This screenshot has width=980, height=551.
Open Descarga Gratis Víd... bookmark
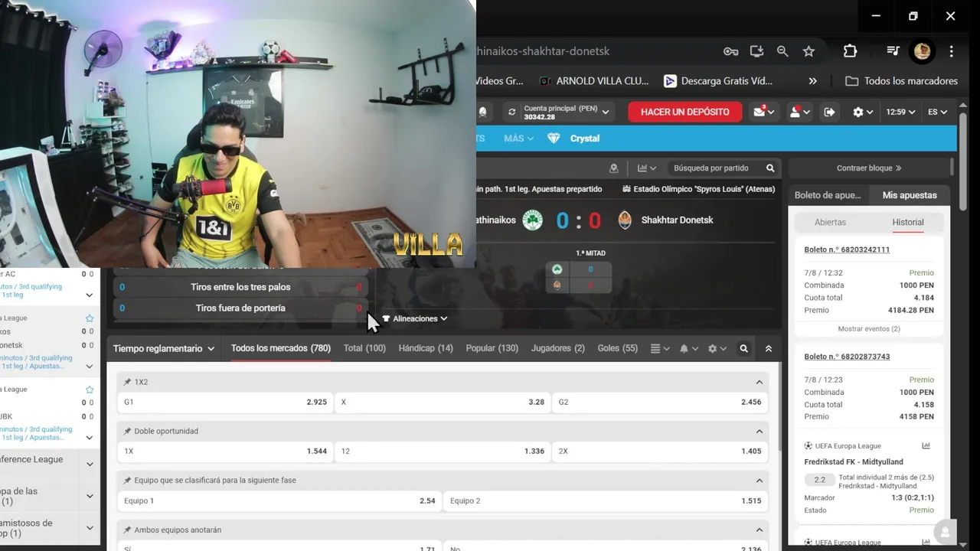pyautogui.click(x=718, y=81)
